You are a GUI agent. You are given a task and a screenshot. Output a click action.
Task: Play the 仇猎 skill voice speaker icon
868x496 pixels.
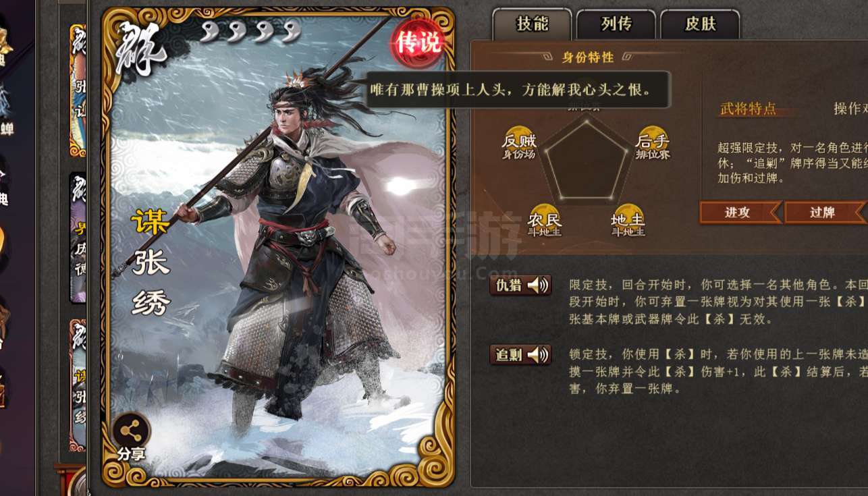tap(538, 285)
